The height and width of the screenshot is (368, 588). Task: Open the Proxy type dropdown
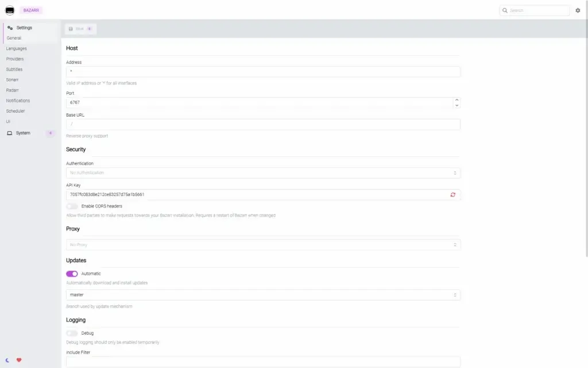point(262,244)
